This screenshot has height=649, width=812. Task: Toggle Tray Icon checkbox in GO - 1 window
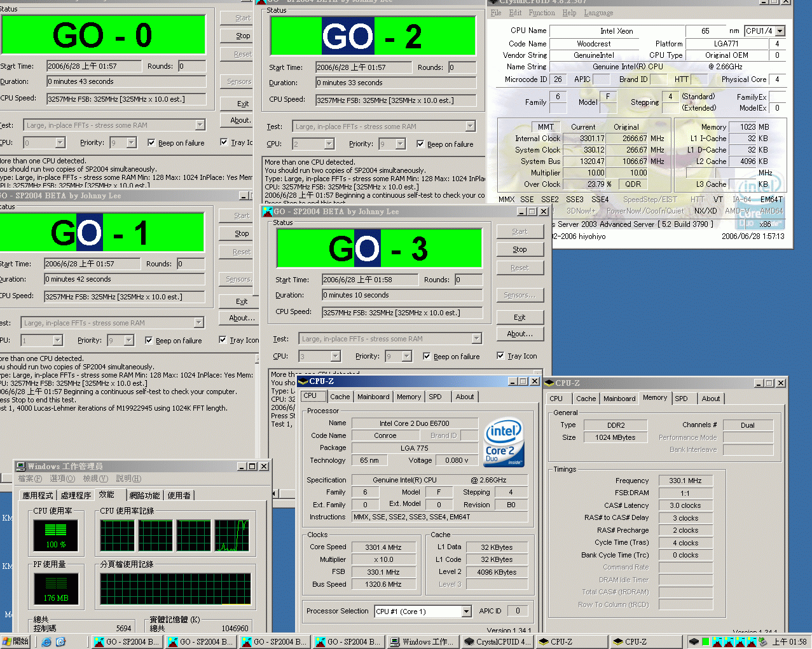pos(223,339)
